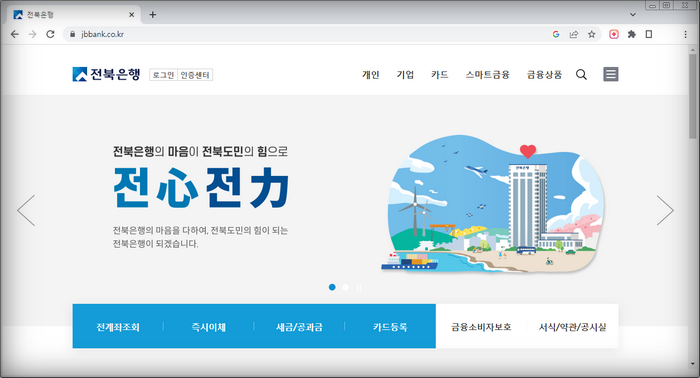Show previous banner with left arrow

(x=26, y=210)
